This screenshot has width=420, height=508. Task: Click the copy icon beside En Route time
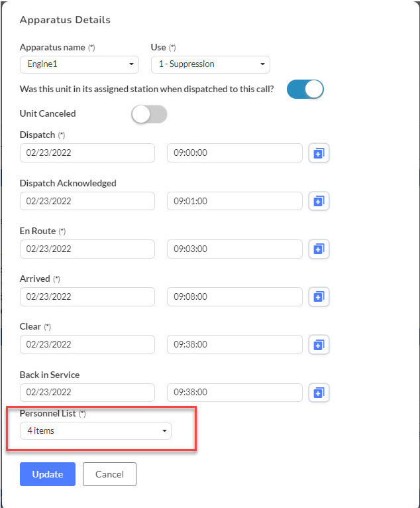tap(319, 249)
